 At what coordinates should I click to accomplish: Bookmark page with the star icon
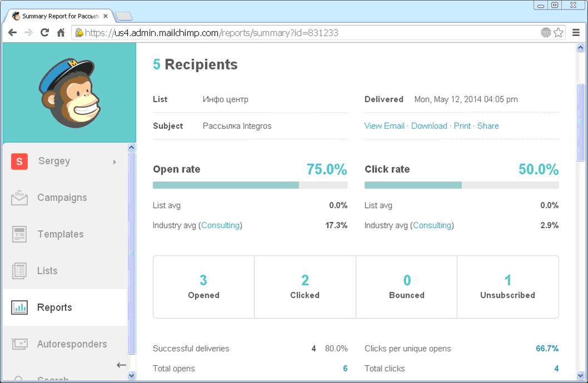pyautogui.click(x=559, y=33)
